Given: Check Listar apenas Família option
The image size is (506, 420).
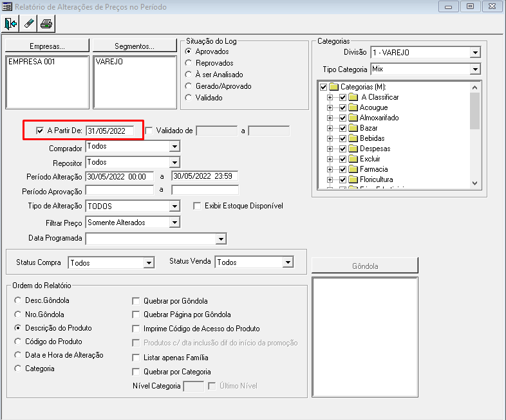Looking at the screenshot, I should pyautogui.click(x=136, y=358).
